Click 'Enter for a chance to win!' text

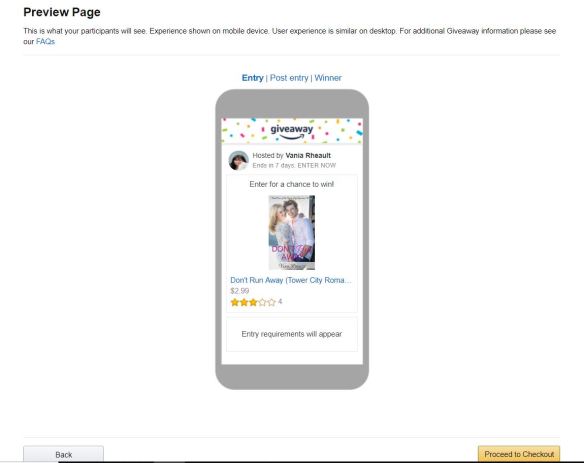click(x=292, y=184)
